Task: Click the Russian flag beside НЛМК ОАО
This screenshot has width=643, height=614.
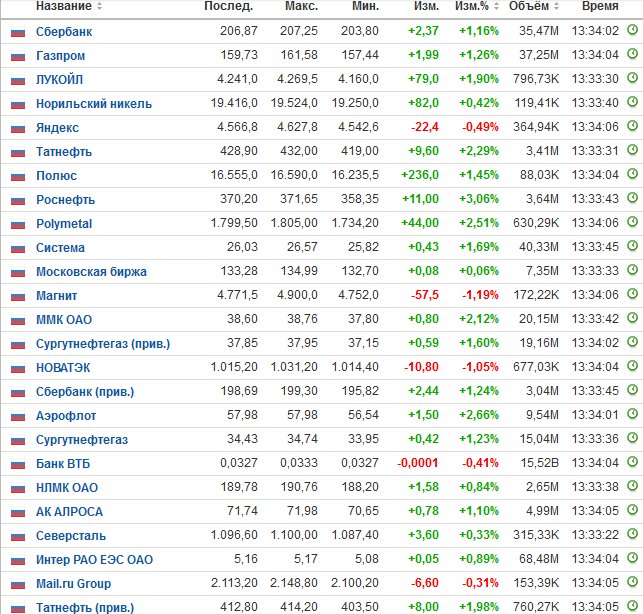Action: (18, 489)
